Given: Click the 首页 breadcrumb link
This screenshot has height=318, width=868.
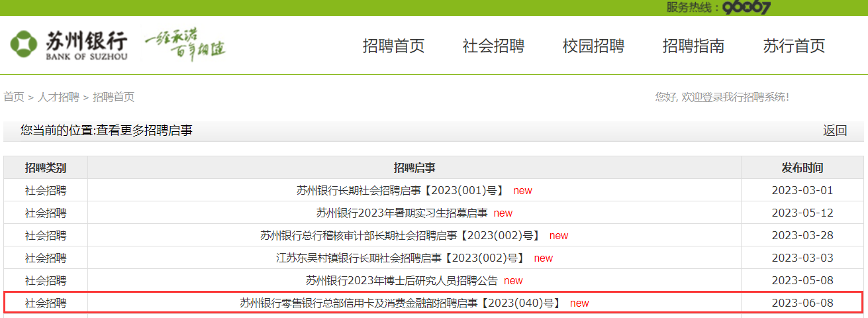Looking at the screenshot, I should click(x=14, y=97).
